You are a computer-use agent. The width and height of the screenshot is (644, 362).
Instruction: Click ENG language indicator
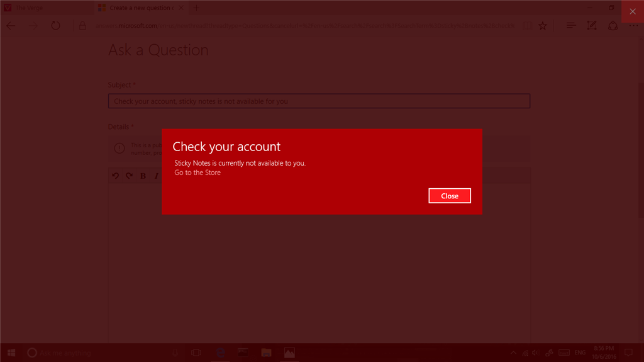580,353
